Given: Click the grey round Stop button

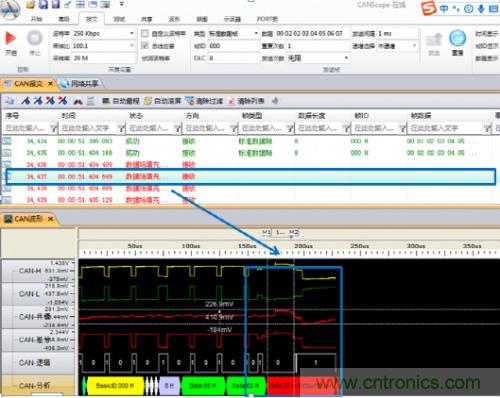Looking at the screenshot, I should point(35,38).
